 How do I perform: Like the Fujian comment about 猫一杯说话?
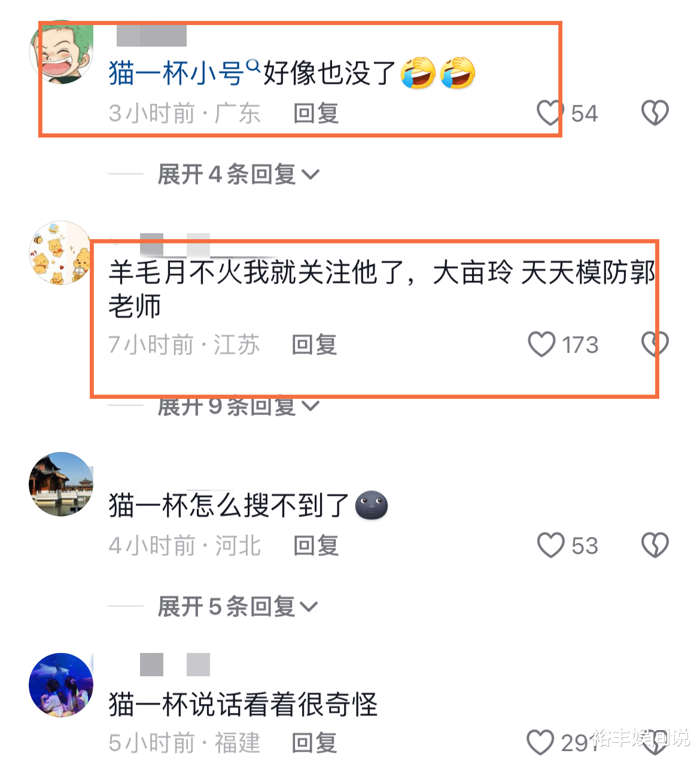tap(540, 743)
